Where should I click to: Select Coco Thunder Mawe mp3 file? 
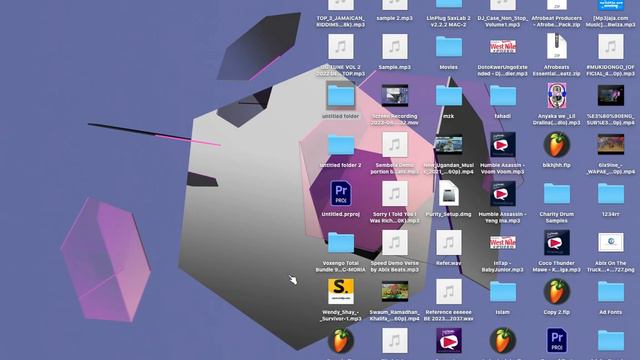(556, 243)
